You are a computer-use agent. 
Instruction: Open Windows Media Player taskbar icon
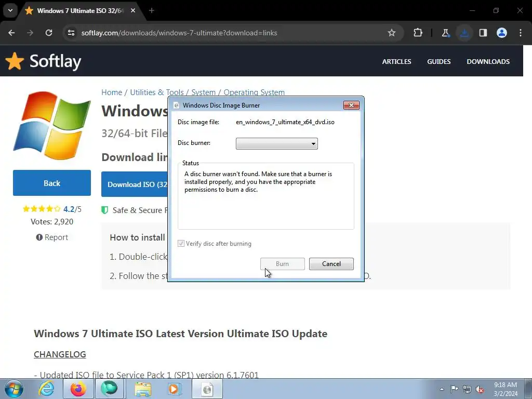[x=175, y=389]
